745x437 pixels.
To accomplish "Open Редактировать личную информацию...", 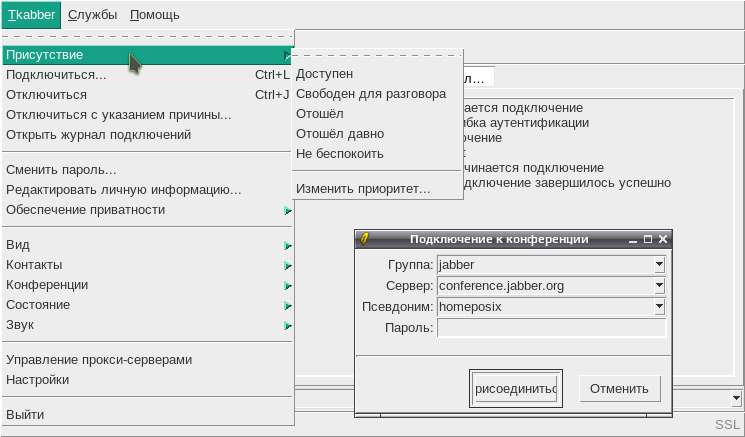I will tap(148, 190).
